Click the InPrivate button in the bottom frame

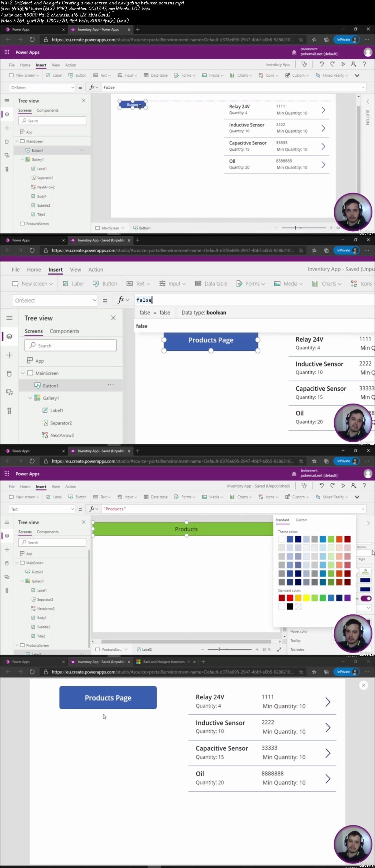(346, 672)
